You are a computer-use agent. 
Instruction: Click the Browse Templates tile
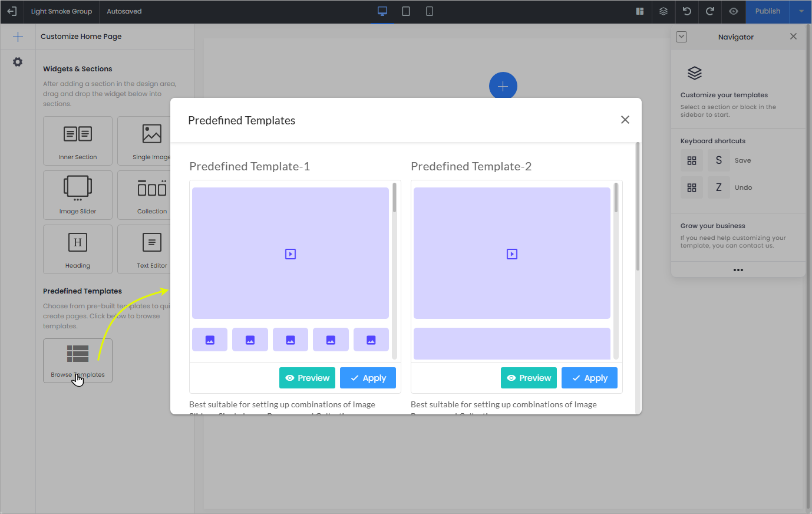coord(78,361)
